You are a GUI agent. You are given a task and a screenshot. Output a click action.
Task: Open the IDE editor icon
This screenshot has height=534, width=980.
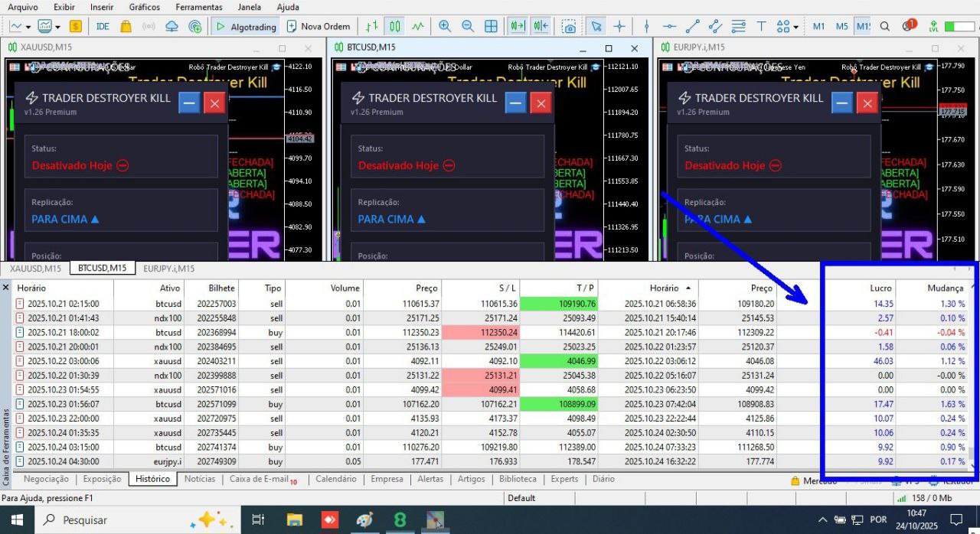(103, 26)
